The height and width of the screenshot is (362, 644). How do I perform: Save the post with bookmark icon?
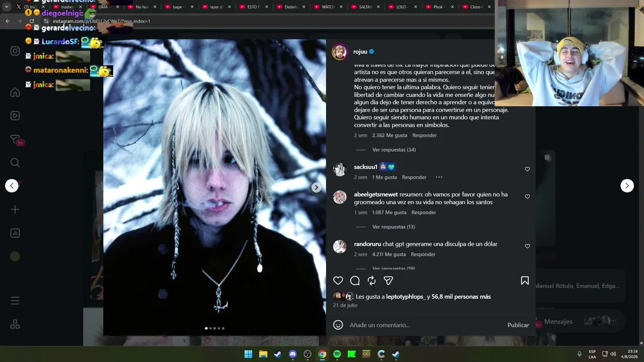tap(525, 281)
